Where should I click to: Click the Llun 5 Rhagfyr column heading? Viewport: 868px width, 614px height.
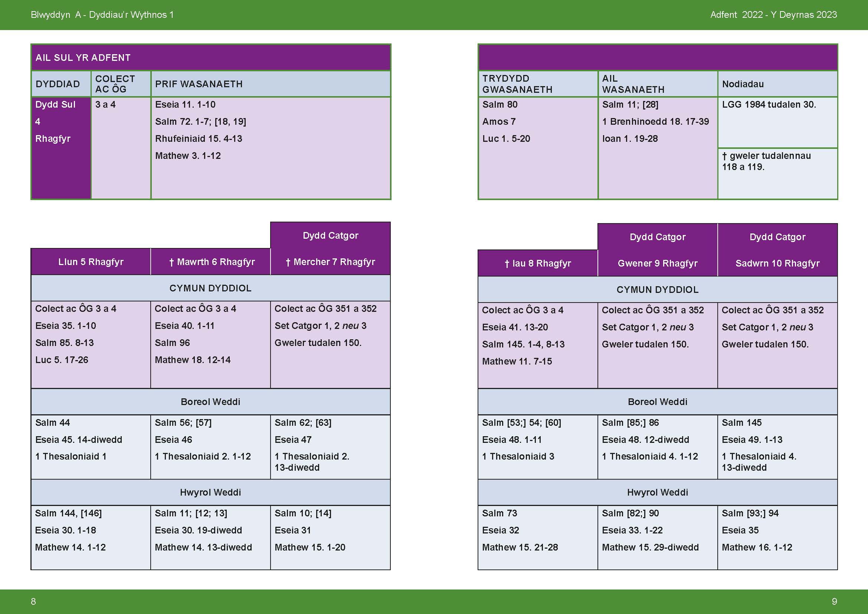pyautogui.click(x=91, y=262)
